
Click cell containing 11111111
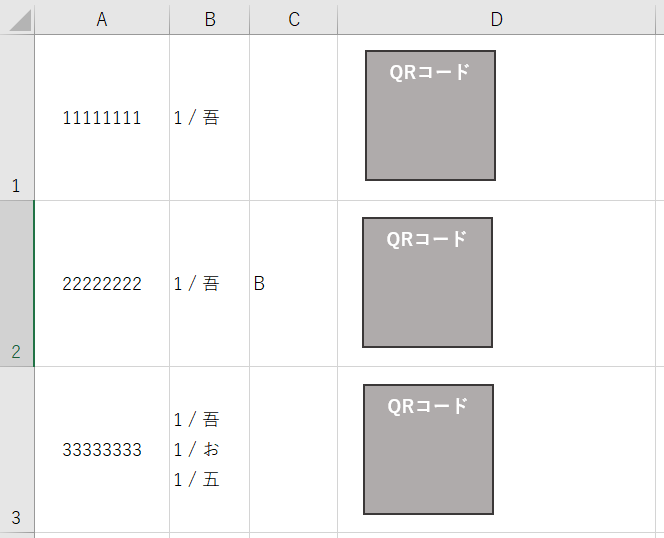(102, 118)
